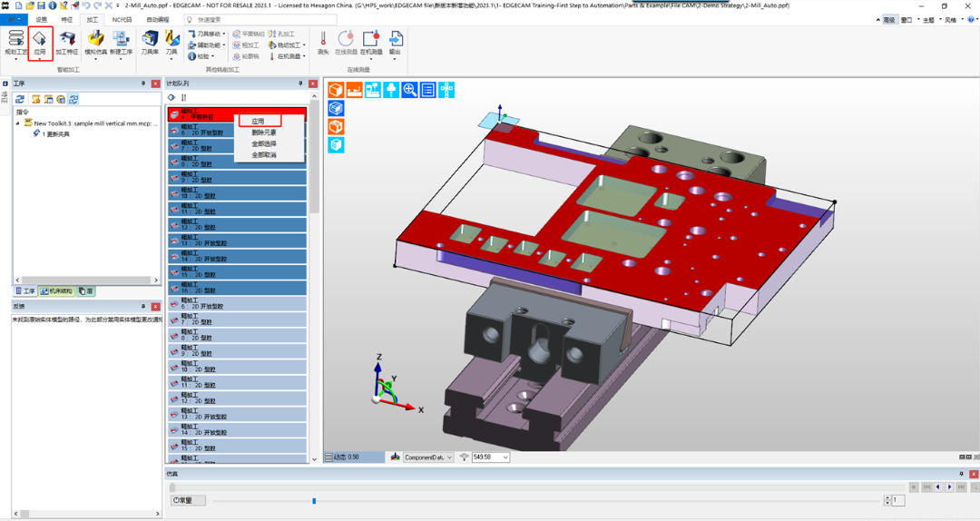
Task: Open the 校验 dropdown
Action: coord(212,56)
